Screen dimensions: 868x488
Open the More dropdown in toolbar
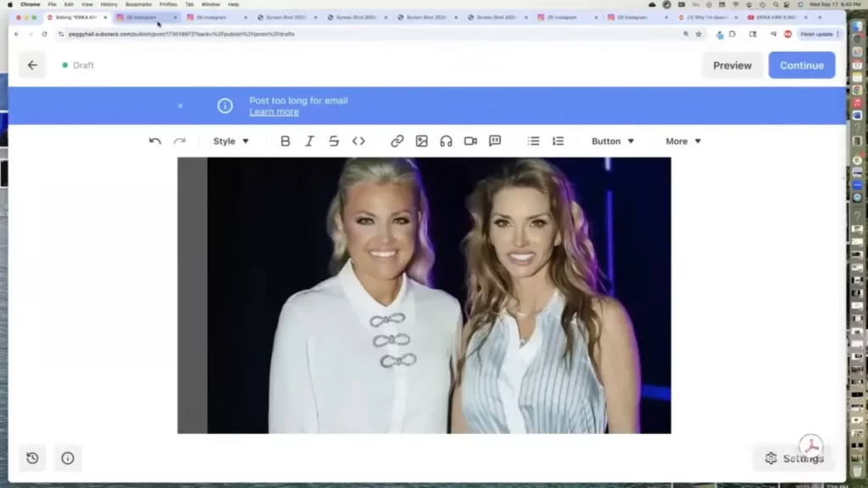pos(683,141)
